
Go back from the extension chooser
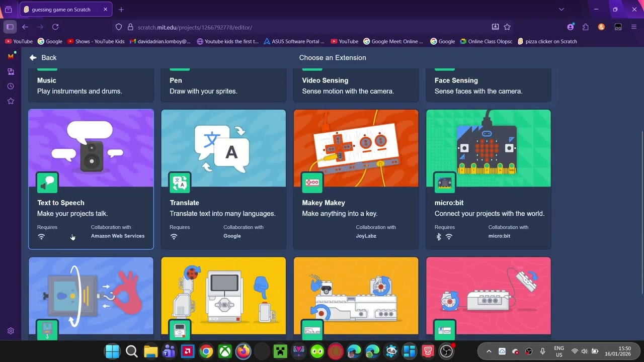point(43,58)
